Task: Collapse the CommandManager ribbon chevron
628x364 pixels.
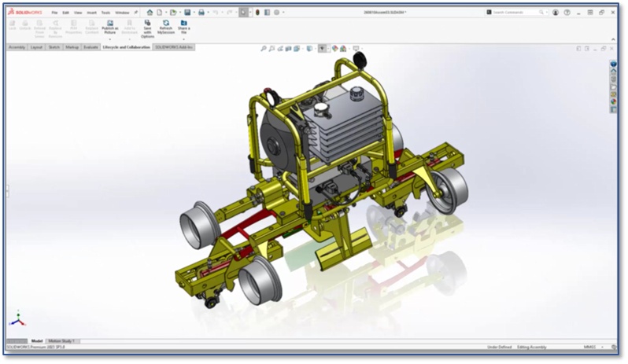Action: coord(613,39)
